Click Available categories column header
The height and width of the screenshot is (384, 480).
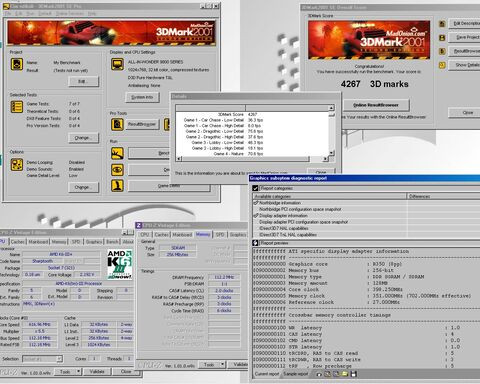click(x=330, y=196)
